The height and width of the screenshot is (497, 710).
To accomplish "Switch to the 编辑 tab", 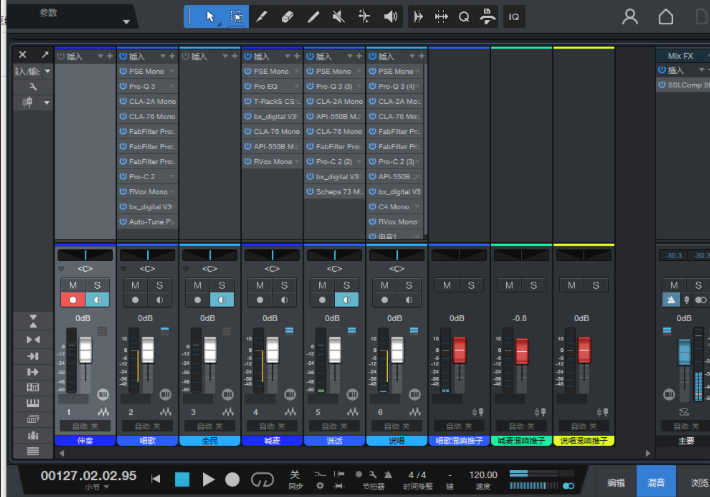I will [616, 483].
